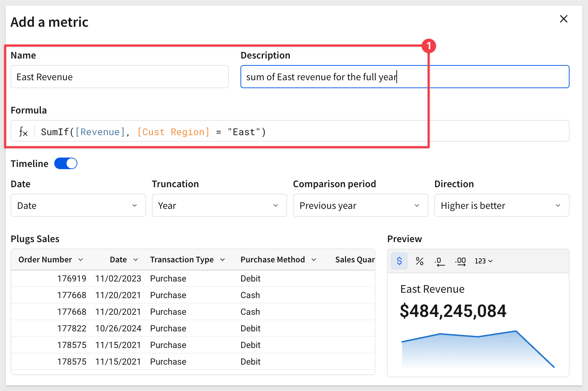Image resolution: width=588 pixels, height=391 pixels.
Task: Decrease decimal places in Preview toolbar
Action: [x=439, y=261]
